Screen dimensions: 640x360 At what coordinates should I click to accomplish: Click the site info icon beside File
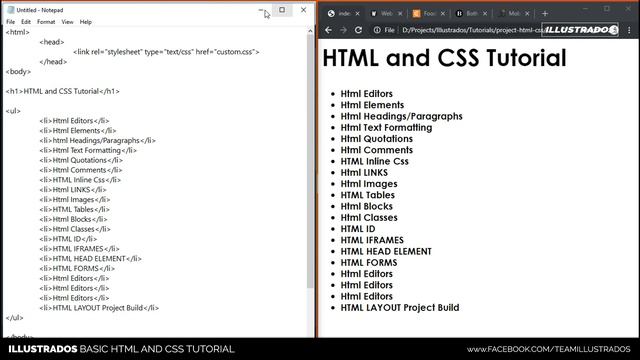point(377,30)
